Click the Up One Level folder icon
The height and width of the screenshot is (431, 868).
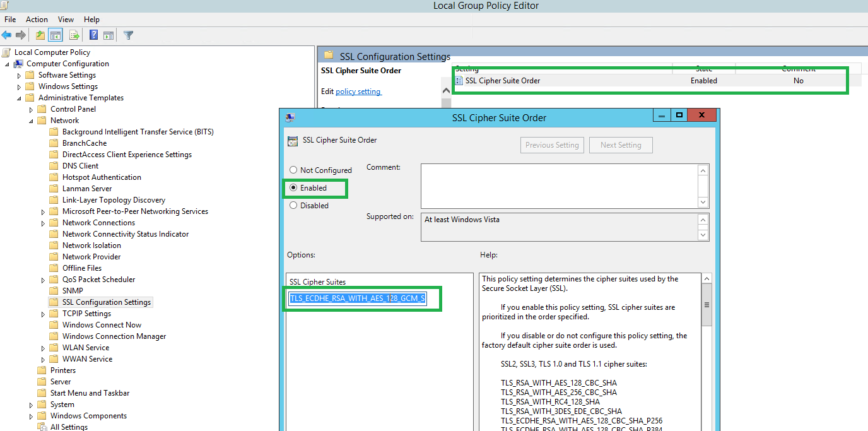point(40,35)
